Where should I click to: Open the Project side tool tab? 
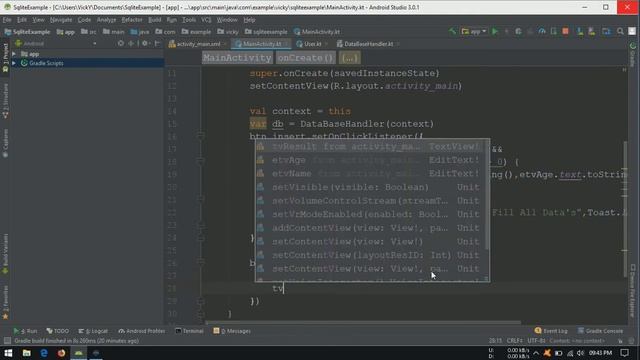(5, 57)
